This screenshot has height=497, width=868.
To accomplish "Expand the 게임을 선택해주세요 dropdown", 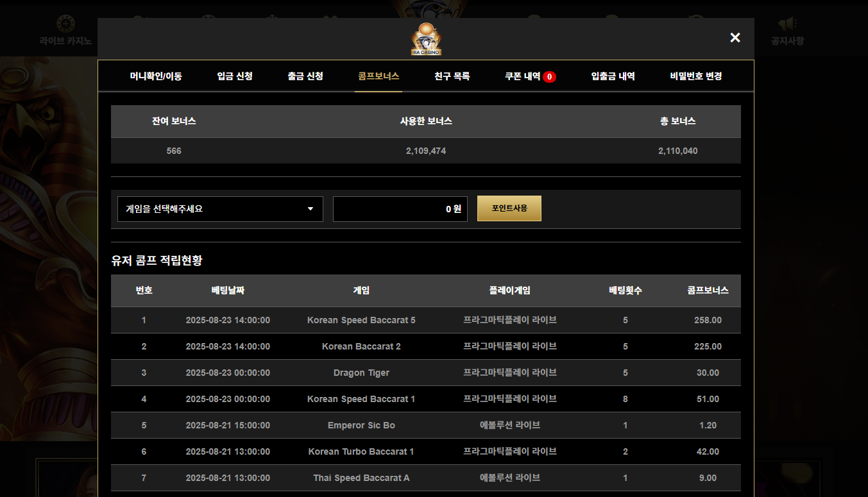I will [220, 209].
